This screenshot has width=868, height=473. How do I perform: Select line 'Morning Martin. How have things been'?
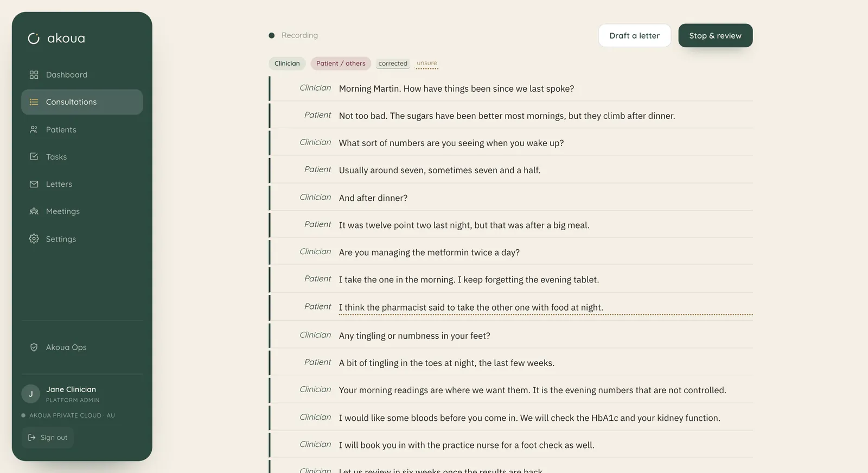[x=511, y=88]
